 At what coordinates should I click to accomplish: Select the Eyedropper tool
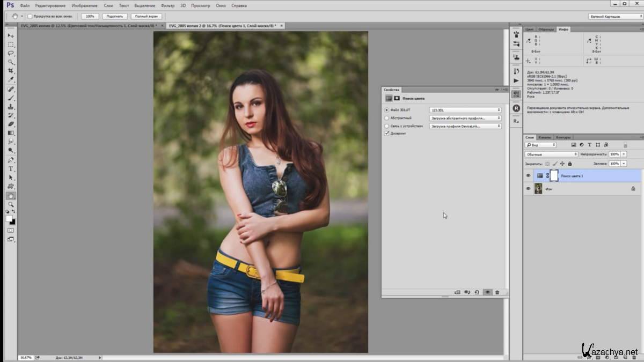tap(11, 79)
